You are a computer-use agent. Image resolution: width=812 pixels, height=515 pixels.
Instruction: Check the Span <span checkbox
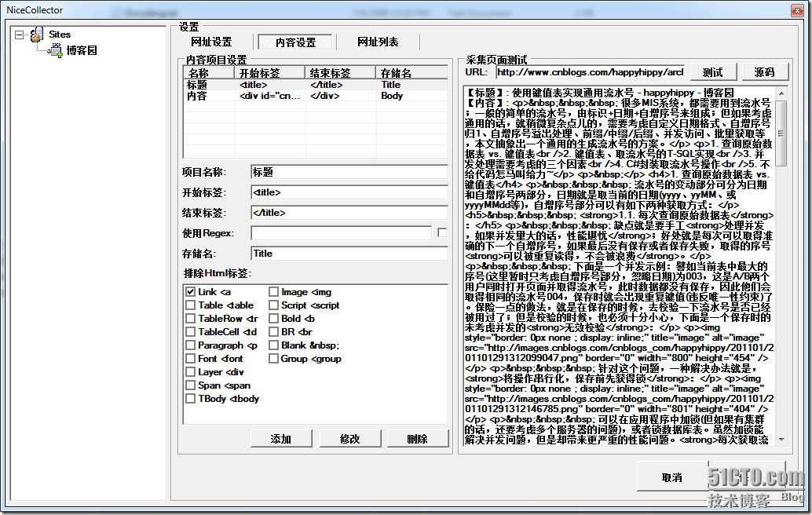coord(191,385)
